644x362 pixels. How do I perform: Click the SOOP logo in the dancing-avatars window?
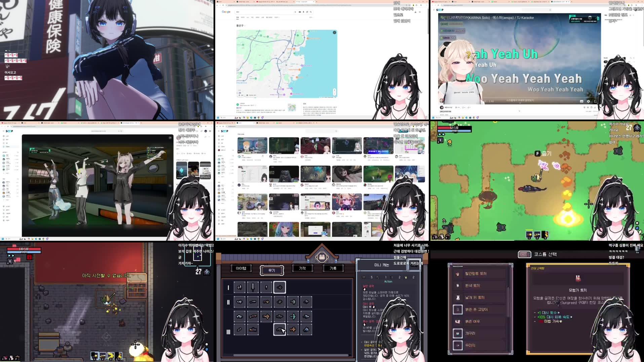(9, 131)
